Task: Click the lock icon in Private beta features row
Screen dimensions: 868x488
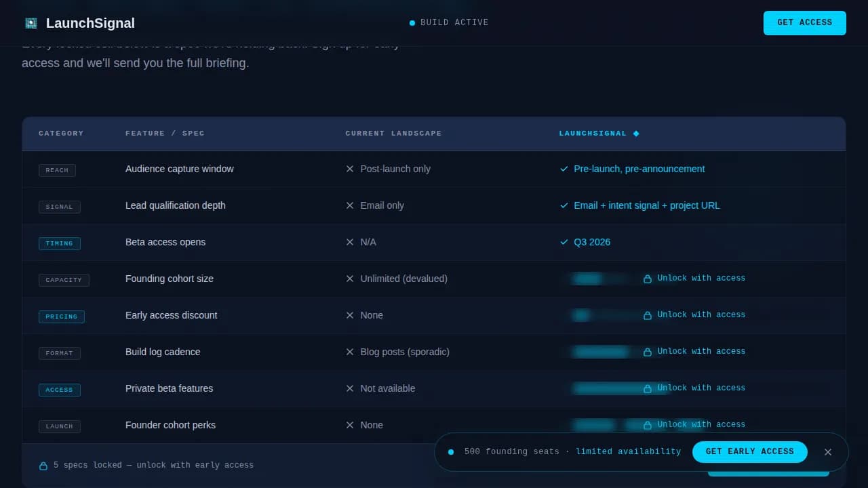Action: tap(648, 388)
